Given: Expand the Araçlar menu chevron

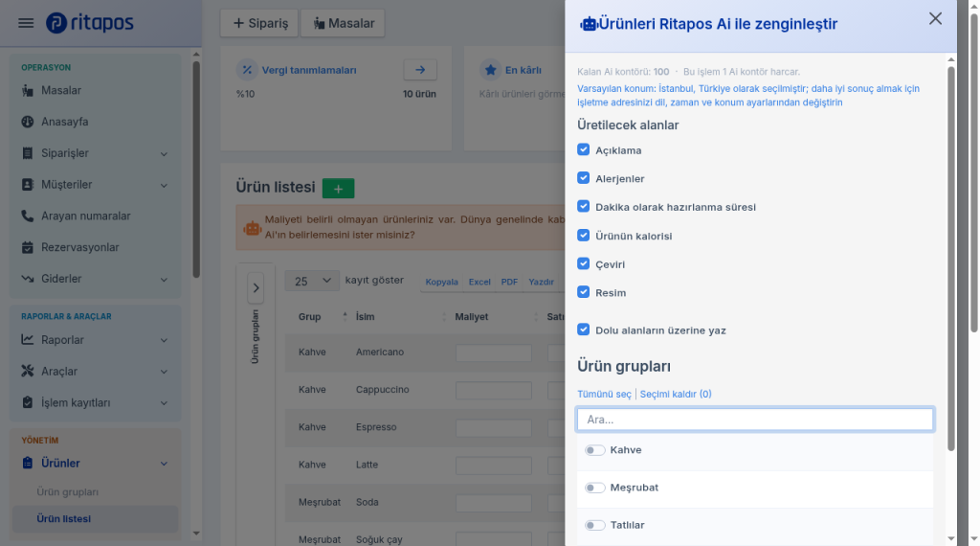Looking at the screenshot, I should [164, 372].
